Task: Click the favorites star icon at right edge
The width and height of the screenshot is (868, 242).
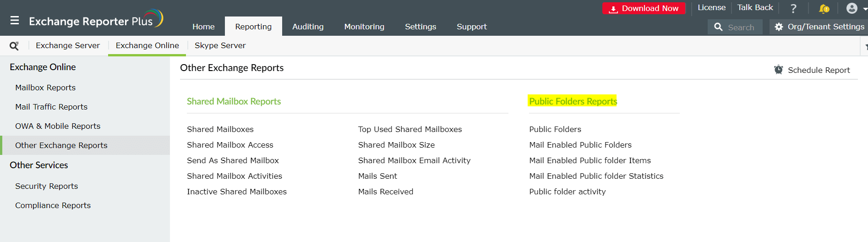Action: click(866, 46)
